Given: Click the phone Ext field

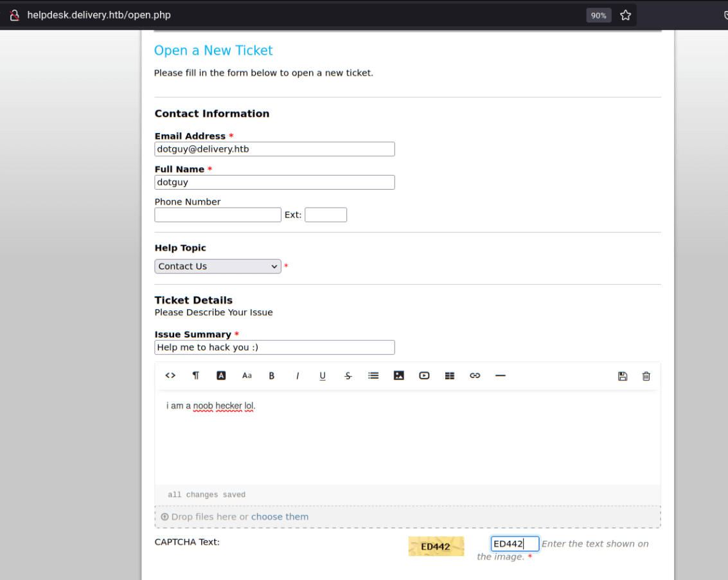Looking at the screenshot, I should 326,215.
